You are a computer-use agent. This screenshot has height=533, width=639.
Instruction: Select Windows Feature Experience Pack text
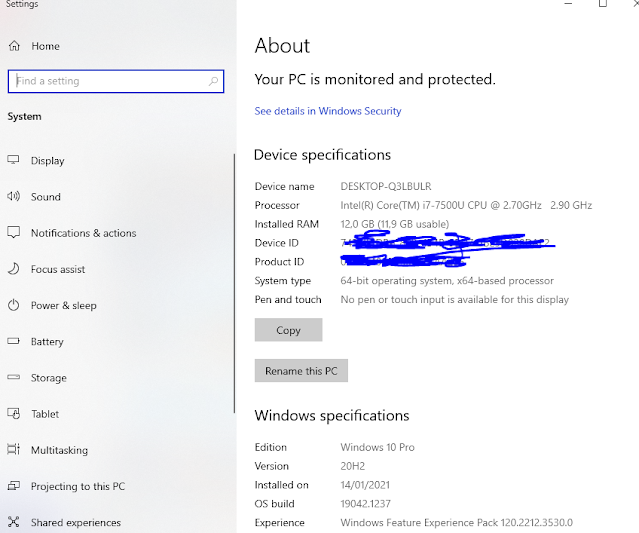[x=456, y=522]
